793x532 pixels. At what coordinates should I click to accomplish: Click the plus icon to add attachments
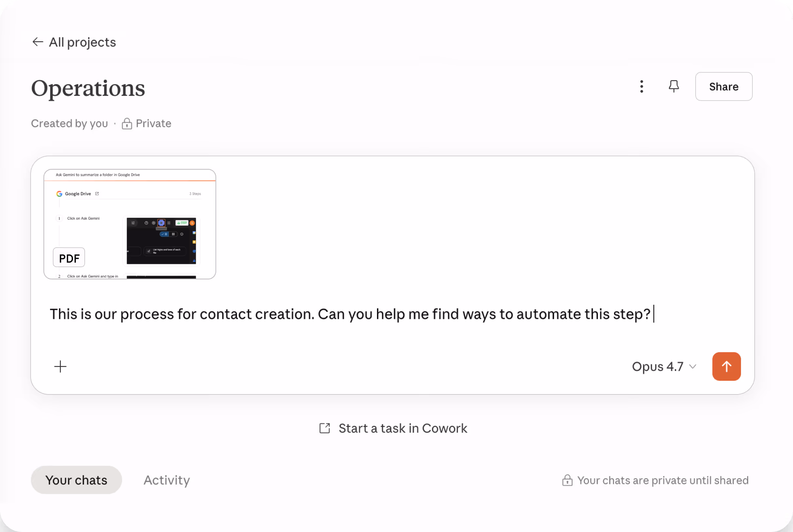tap(60, 366)
